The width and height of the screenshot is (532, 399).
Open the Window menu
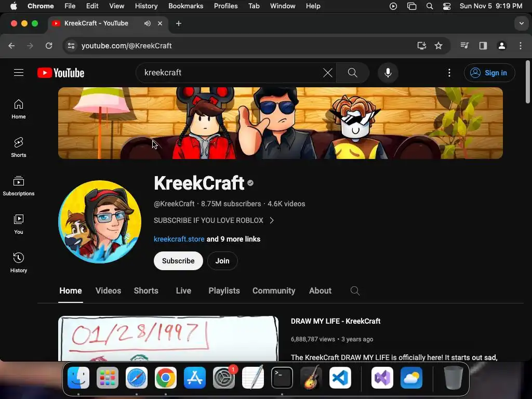tap(283, 6)
